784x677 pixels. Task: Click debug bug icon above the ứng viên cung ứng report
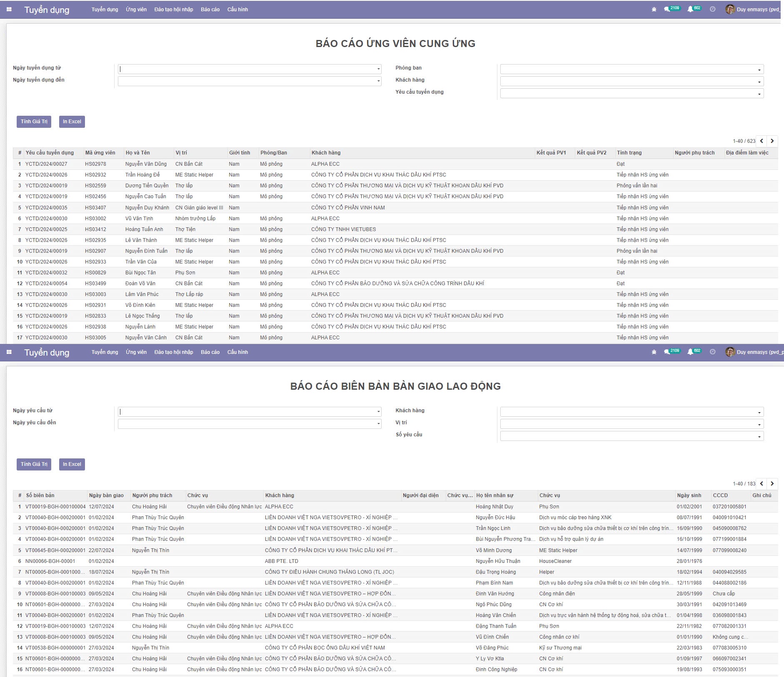pyautogui.click(x=654, y=10)
